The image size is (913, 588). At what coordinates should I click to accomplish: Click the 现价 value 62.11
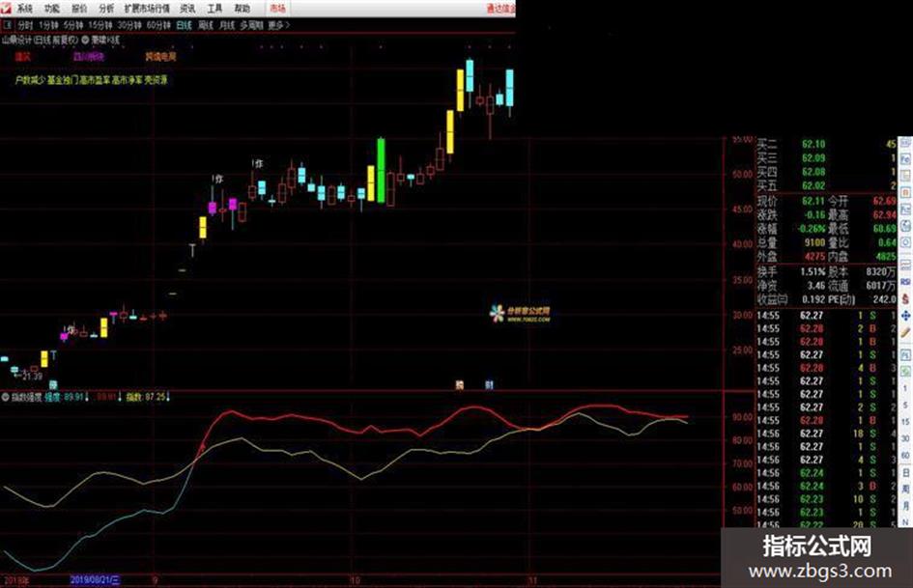[813, 201]
